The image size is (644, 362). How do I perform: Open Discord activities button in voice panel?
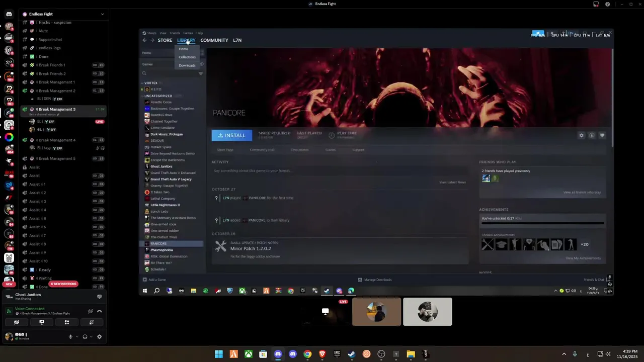pyautogui.click(x=66, y=322)
